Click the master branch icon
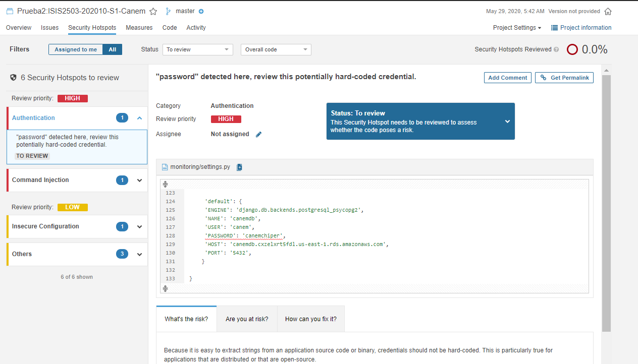This screenshot has width=638, height=364. point(168,11)
